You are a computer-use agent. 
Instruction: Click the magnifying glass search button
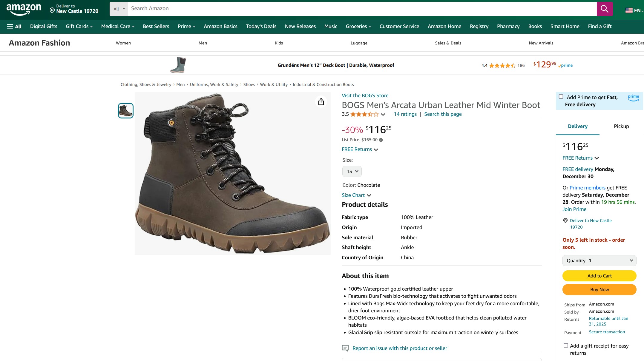point(604,9)
